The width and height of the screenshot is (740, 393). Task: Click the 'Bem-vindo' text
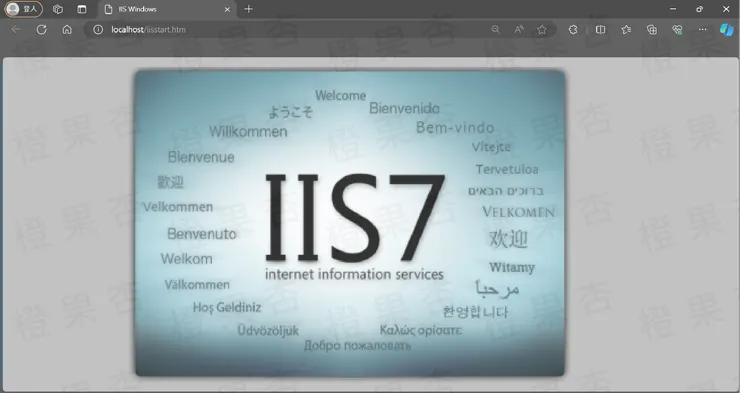click(455, 127)
